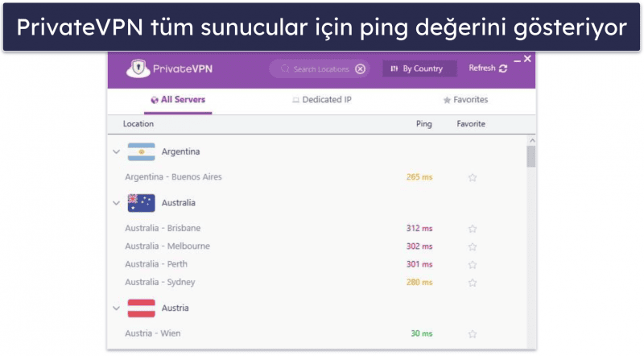Click the search magnifier icon

coord(285,68)
